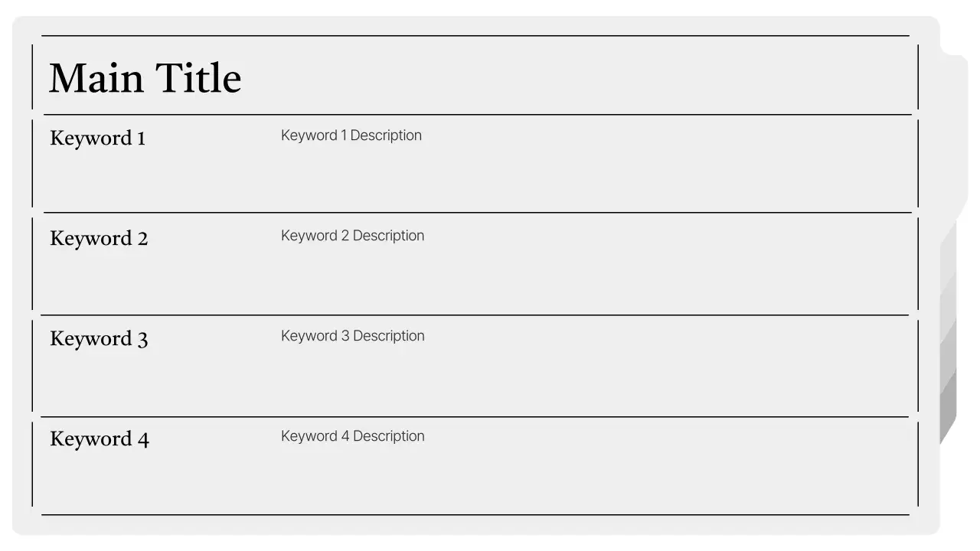Click the bottom horizontal line under Keyword 4 row
Screen dimensions: 980x551
coord(475,515)
